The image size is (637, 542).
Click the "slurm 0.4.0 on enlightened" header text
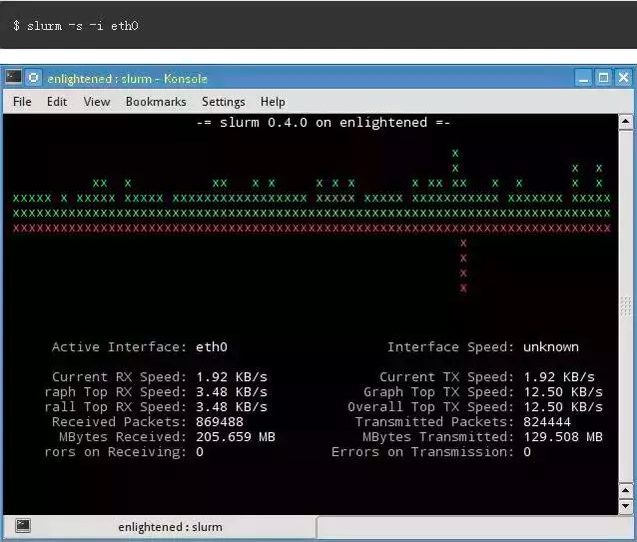[x=323, y=122]
